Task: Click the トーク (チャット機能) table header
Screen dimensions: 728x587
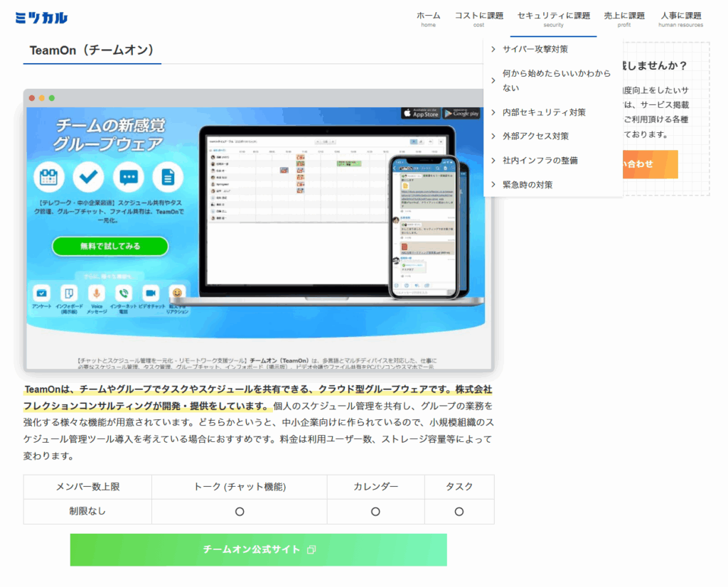Action: click(240, 487)
